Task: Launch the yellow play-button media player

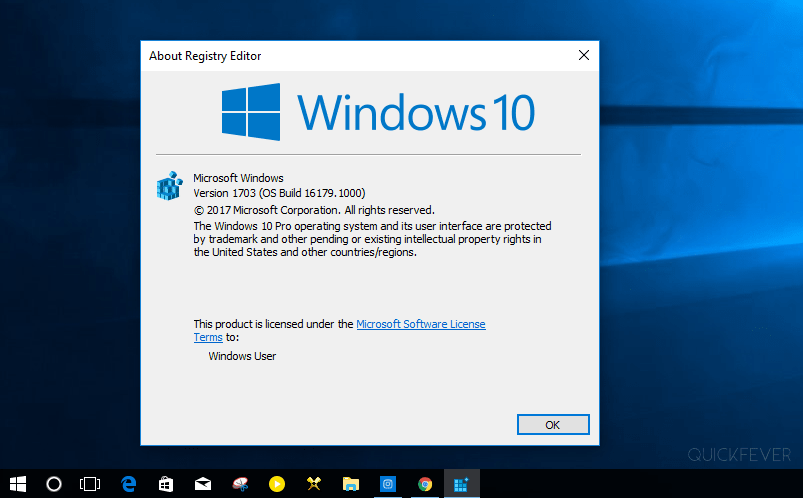Action: (277, 484)
